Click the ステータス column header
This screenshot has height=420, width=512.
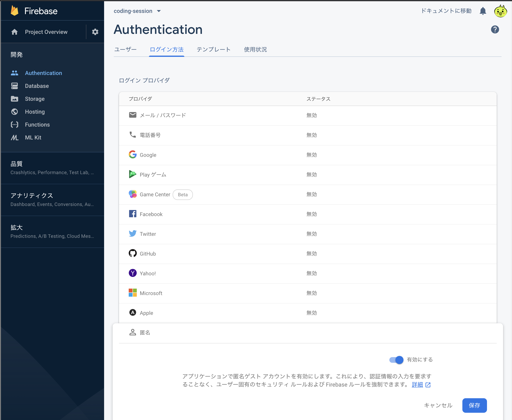point(318,99)
